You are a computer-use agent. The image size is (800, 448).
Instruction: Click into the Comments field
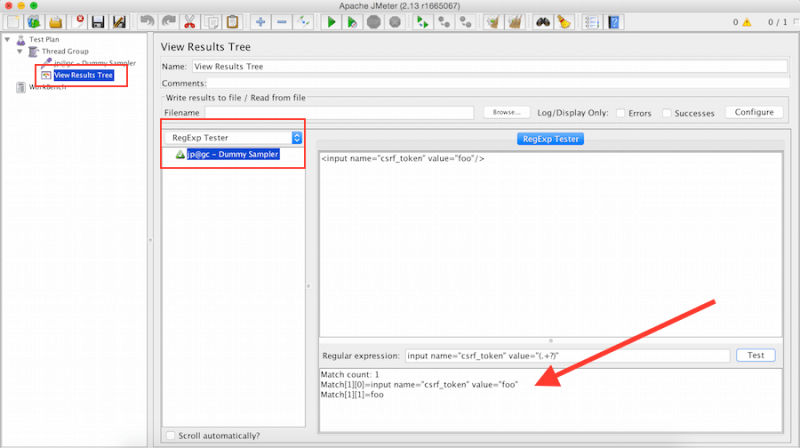(x=498, y=83)
